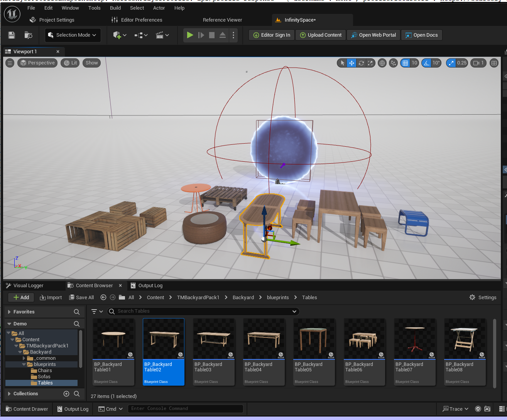
Task: Click the Import button in Content Browser
Action: [51, 298]
